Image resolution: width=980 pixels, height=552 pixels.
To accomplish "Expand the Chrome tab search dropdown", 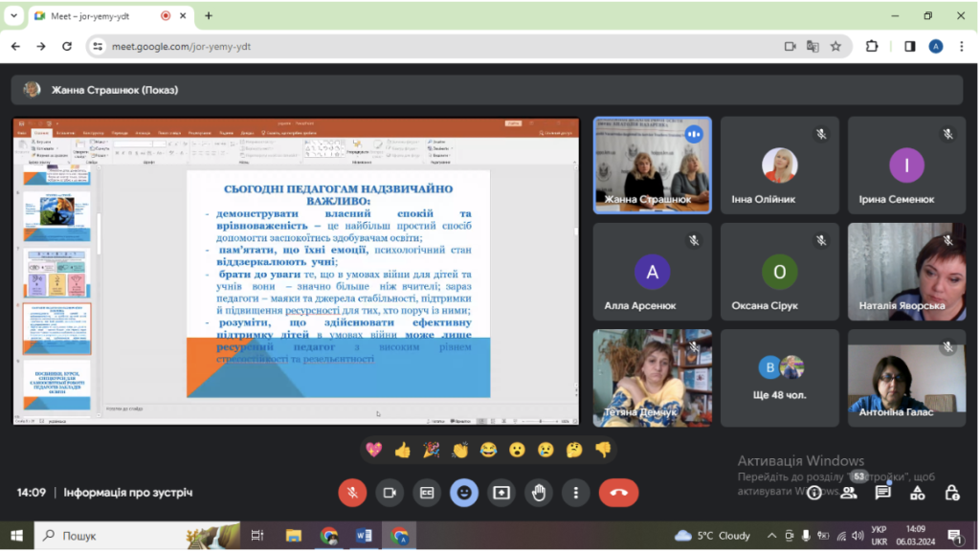I will click(x=13, y=15).
